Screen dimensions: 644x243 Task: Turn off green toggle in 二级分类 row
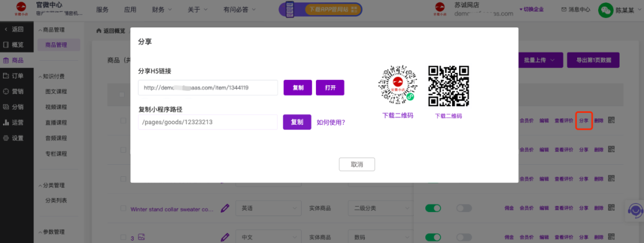pyautogui.click(x=433, y=208)
